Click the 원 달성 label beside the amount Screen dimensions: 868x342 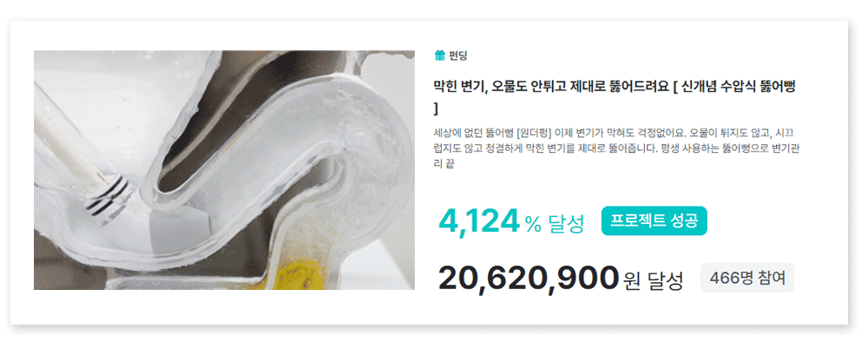click(x=654, y=280)
